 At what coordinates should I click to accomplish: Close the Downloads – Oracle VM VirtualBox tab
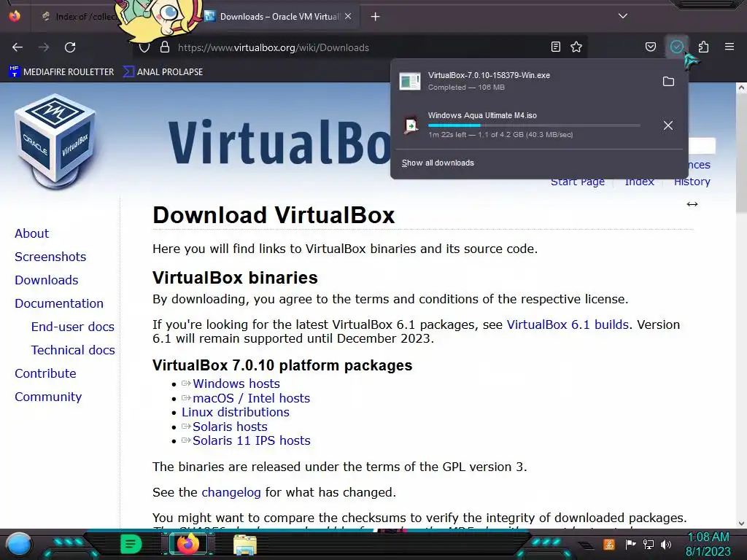(x=348, y=16)
